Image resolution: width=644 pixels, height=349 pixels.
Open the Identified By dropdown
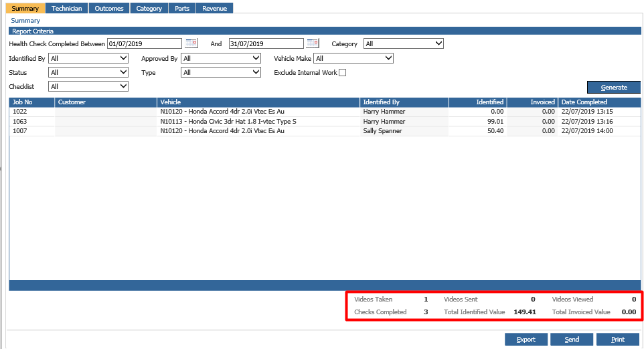pos(88,58)
